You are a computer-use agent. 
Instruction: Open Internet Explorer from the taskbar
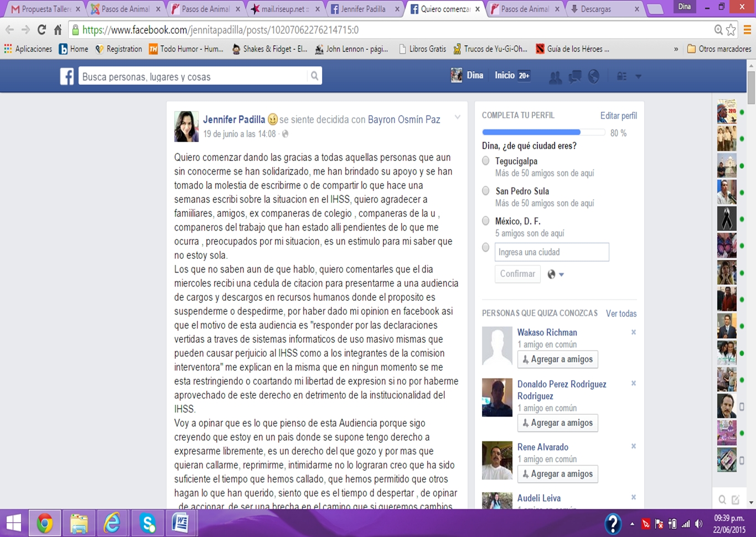coord(112,523)
